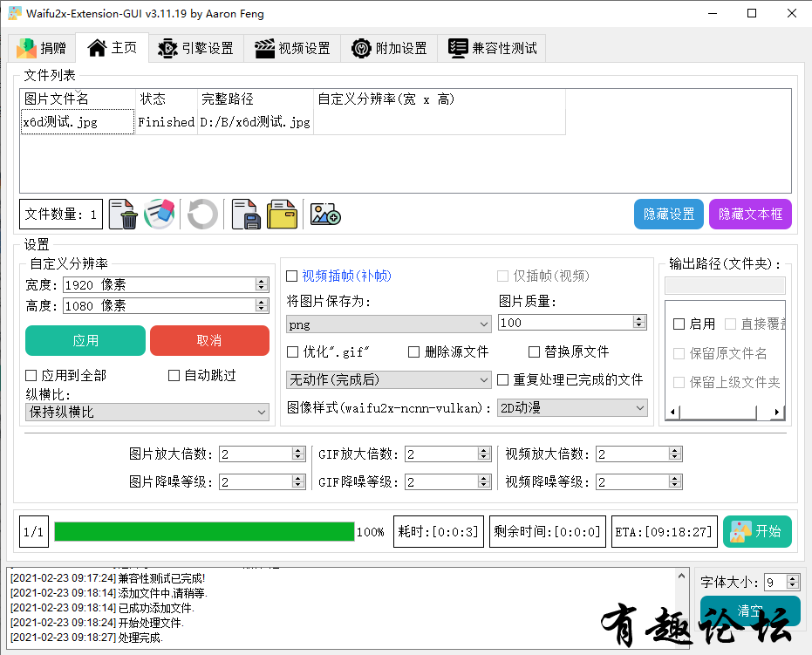
Task: Click the green 100% progress bar
Action: (204, 531)
